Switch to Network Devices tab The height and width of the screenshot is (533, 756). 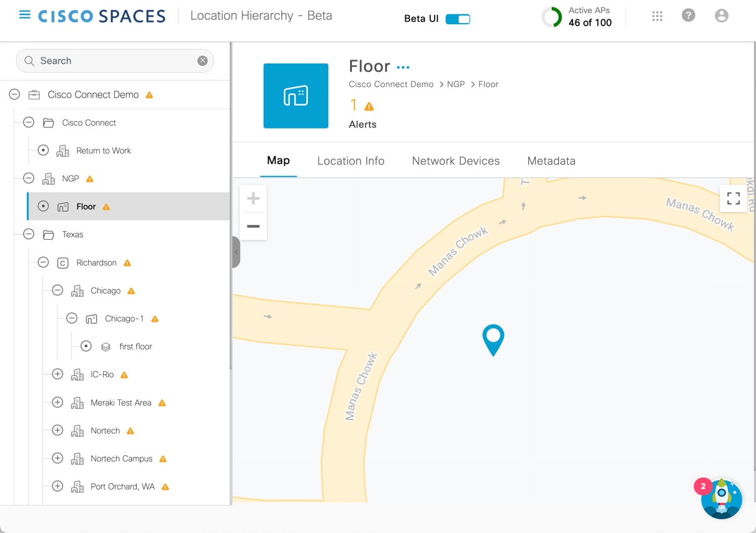[x=456, y=161]
